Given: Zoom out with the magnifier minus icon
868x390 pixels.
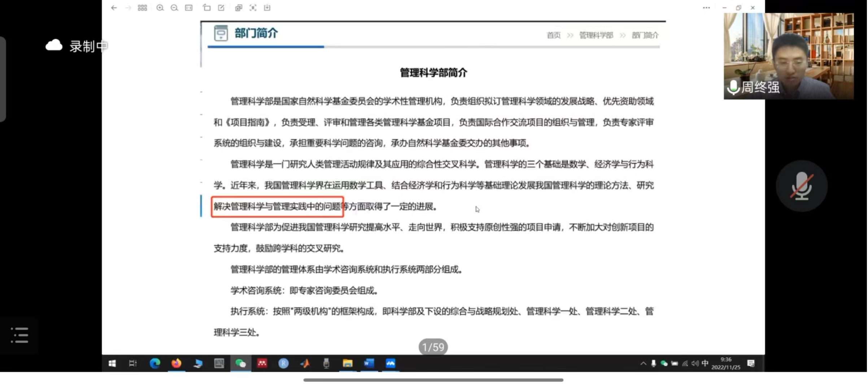Looking at the screenshot, I should point(174,8).
